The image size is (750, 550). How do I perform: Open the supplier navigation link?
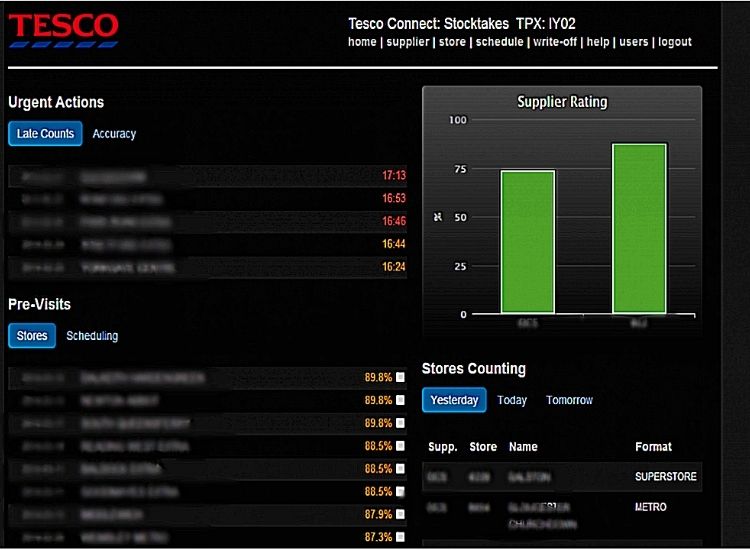point(408,42)
